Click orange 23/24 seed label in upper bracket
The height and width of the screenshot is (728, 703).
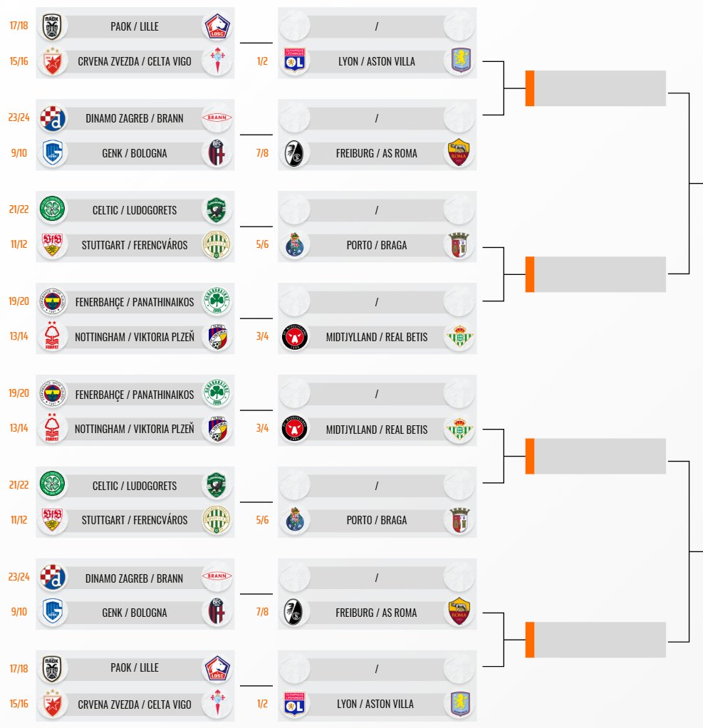(16, 118)
